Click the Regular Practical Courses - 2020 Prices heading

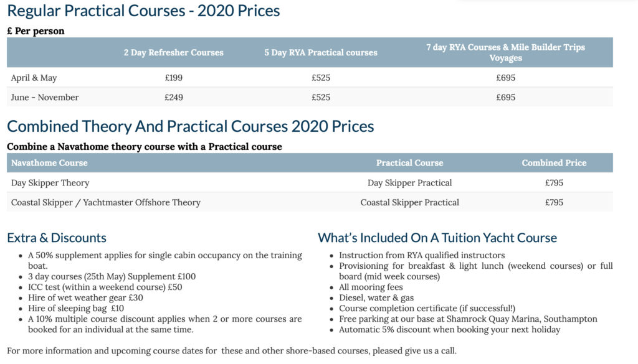pyautogui.click(x=143, y=11)
